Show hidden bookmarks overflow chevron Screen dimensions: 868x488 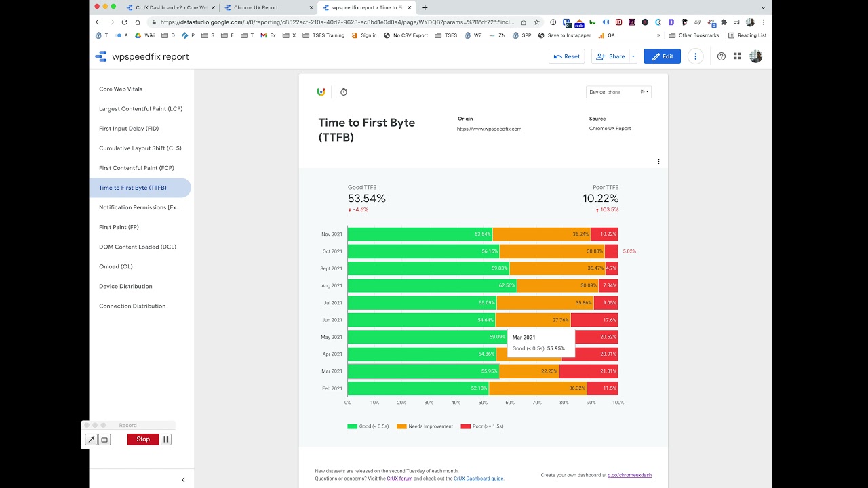click(658, 35)
